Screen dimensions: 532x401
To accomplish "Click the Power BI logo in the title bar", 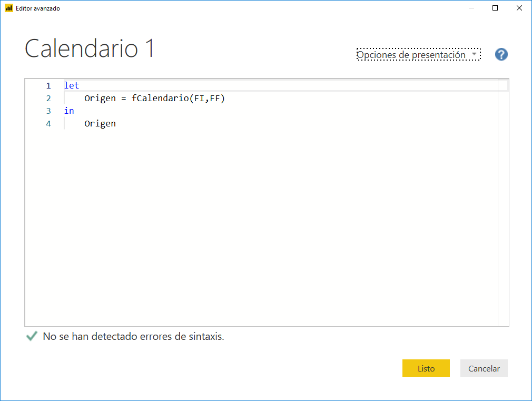I will point(9,8).
